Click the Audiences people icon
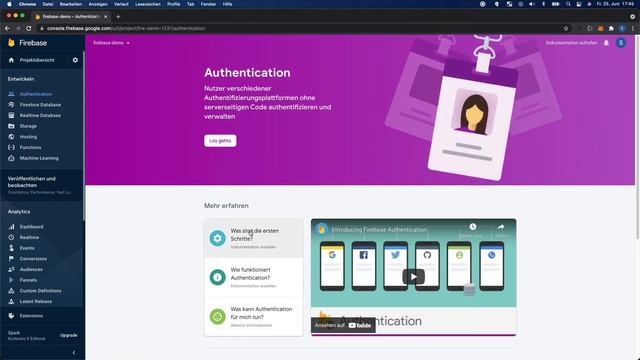Screen dimensions: 640x360 pos(11,269)
